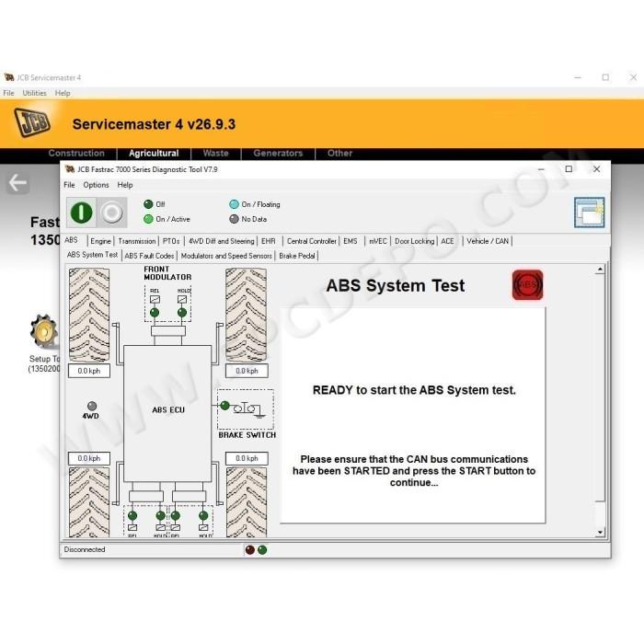Switch to the Transmission tab
The image size is (644, 644).
tap(137, 241)
